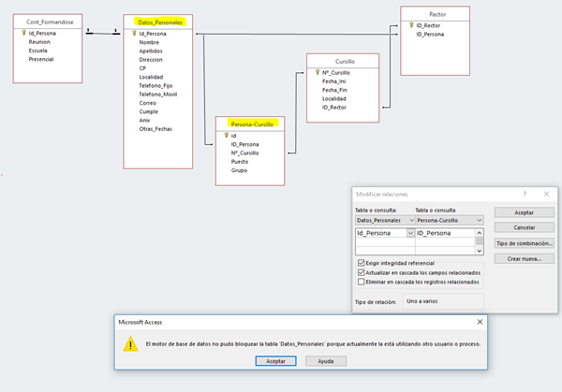Close the Microsoft Access error dialog
The width and height of the screenshot is (562, 392).
point(479,321)
